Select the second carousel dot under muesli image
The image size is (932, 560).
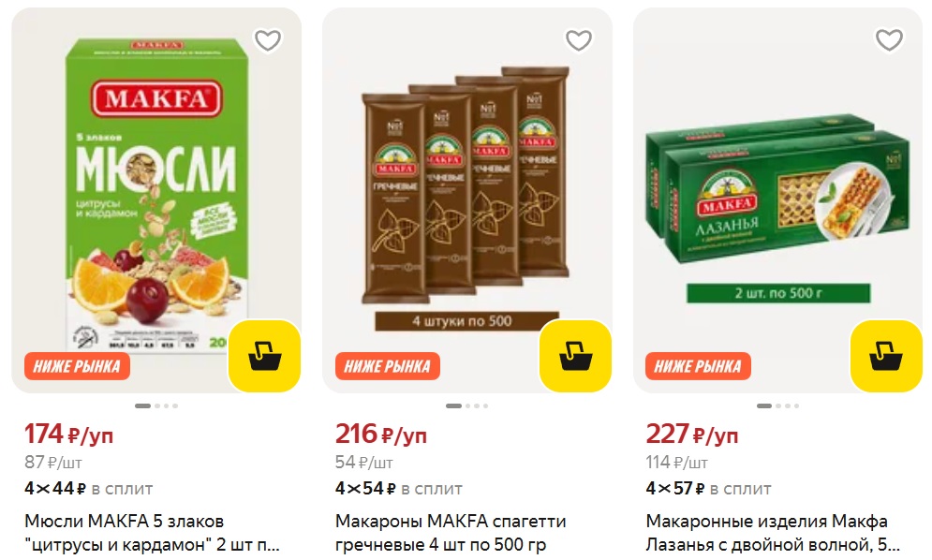pyautogui.click(x=157, y=406)
